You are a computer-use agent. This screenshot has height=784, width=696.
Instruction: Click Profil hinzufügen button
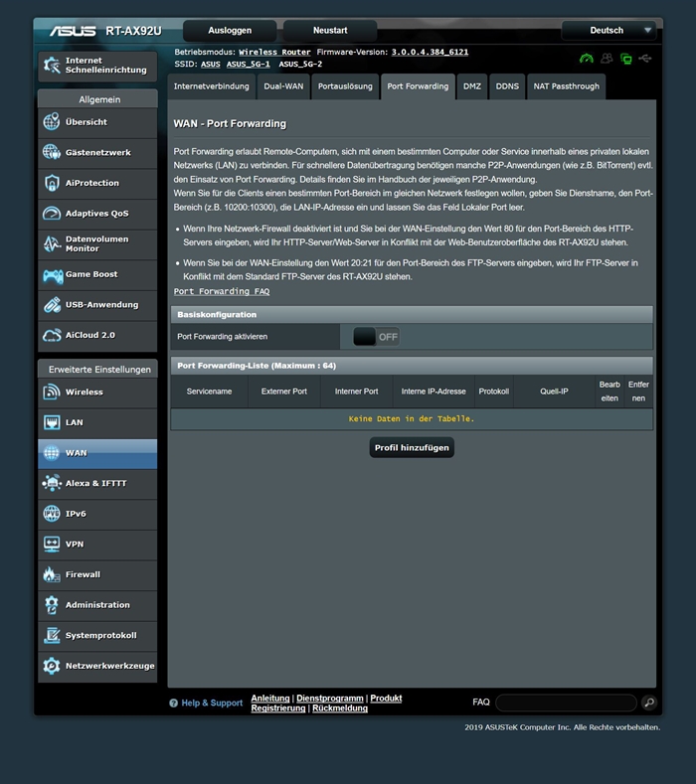[412, 447]
